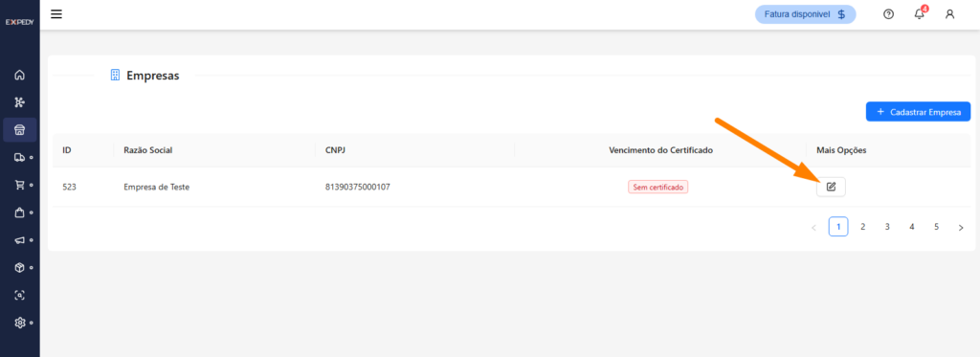This screenshot has height=357, width=980.
Task: Click the Sem certificado tag
Action: click(658, 187)
